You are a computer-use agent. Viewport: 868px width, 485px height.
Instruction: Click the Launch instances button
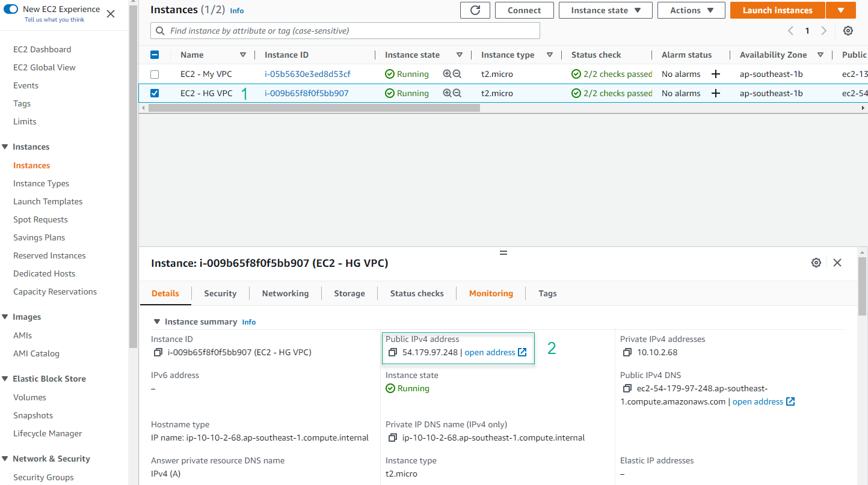tap(777, 10)
